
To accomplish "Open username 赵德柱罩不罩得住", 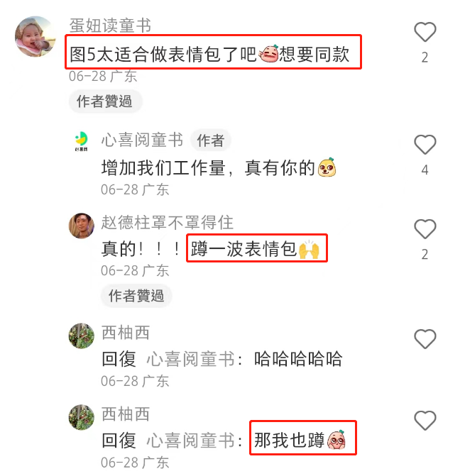I will pyautogui.click(x=168, y=223).
